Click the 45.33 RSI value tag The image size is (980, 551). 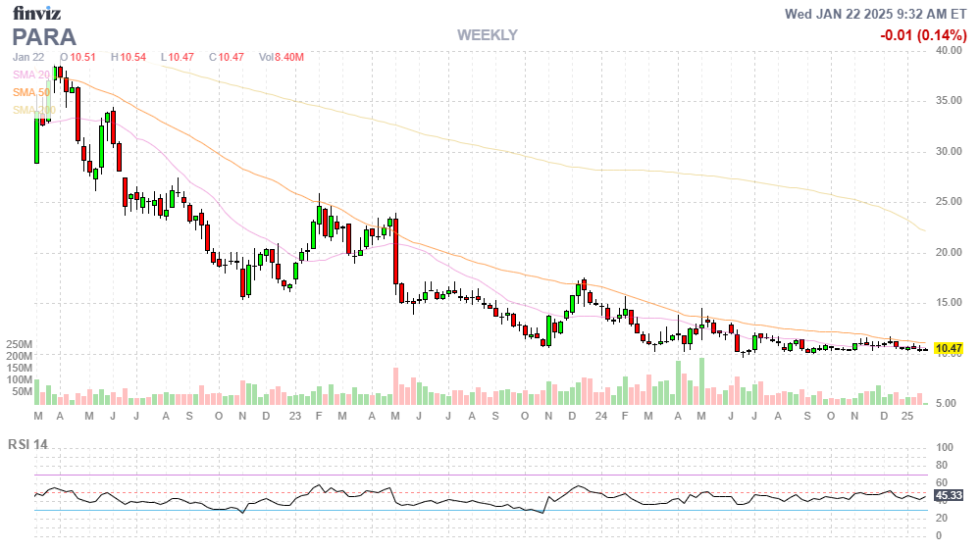point(948,495)
